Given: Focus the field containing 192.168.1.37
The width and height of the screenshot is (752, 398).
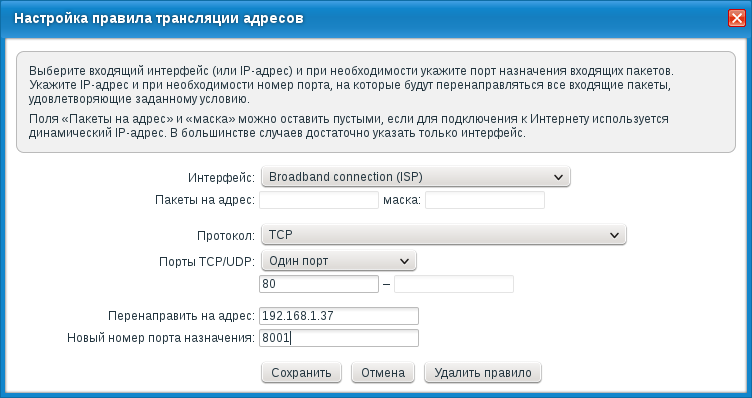Looking at the screenshot, I should [339, 316].
